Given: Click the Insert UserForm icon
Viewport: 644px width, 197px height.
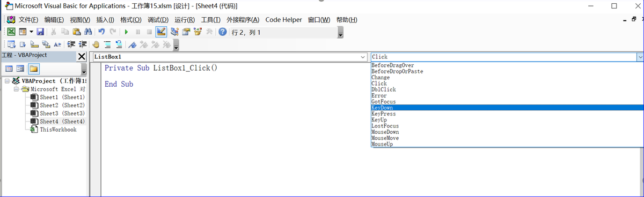Looking at the screenshot, I should (22, 32).
